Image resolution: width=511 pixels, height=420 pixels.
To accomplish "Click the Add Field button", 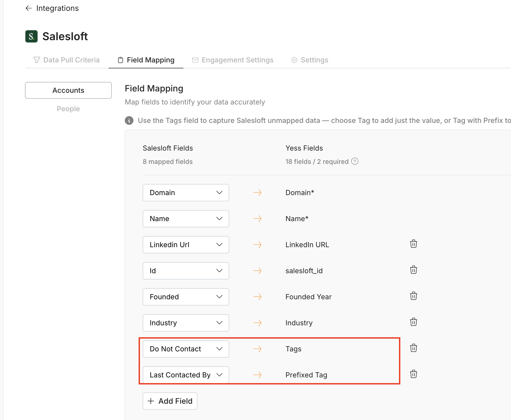I will (170, 401).
